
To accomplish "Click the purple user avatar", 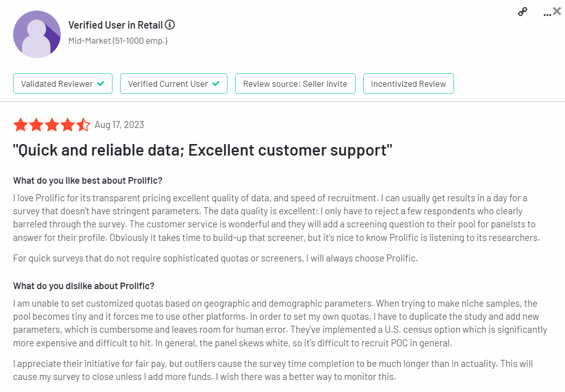I will click(37, 34).
